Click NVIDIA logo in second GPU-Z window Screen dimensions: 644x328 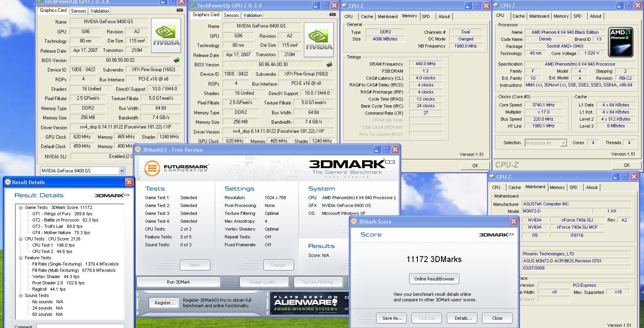pos(319,40)
